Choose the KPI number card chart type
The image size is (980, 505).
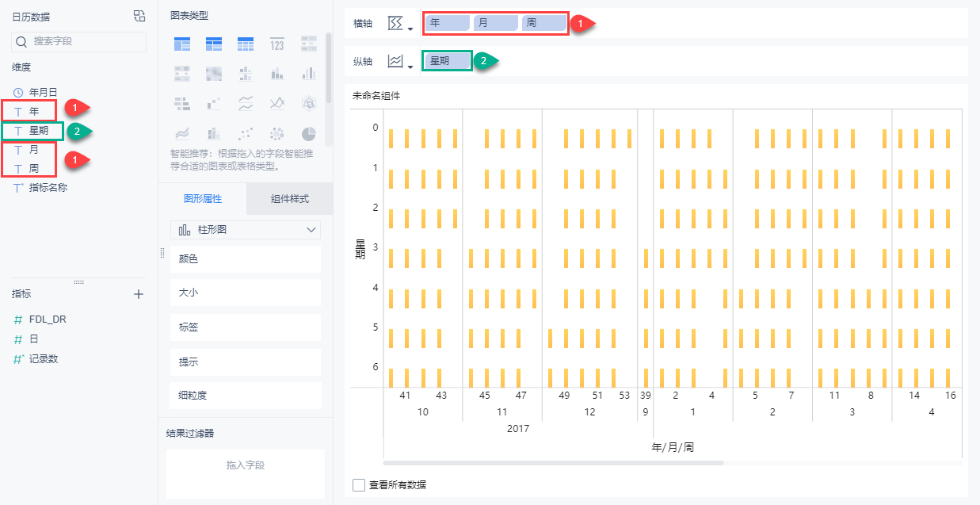[276, 44]
